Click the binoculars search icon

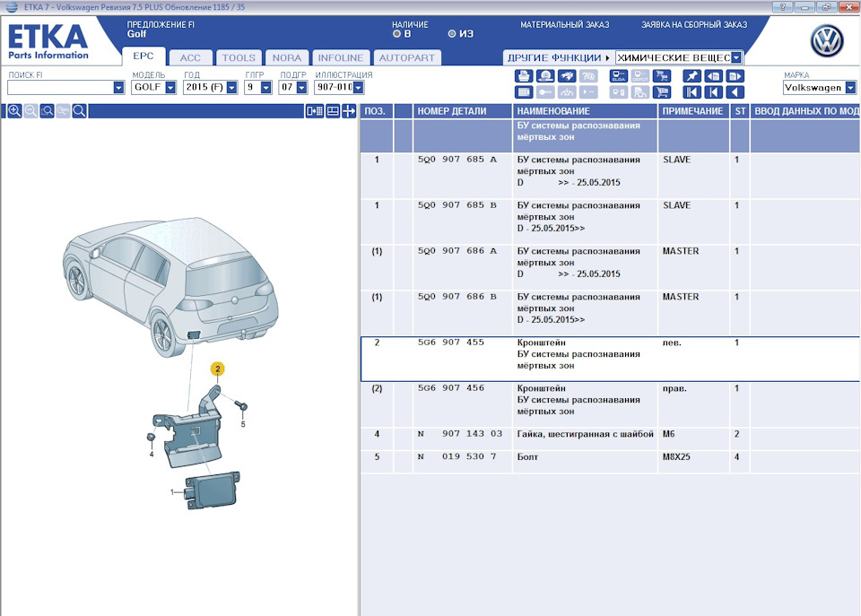pyautogui.click(x=566, y=76)
